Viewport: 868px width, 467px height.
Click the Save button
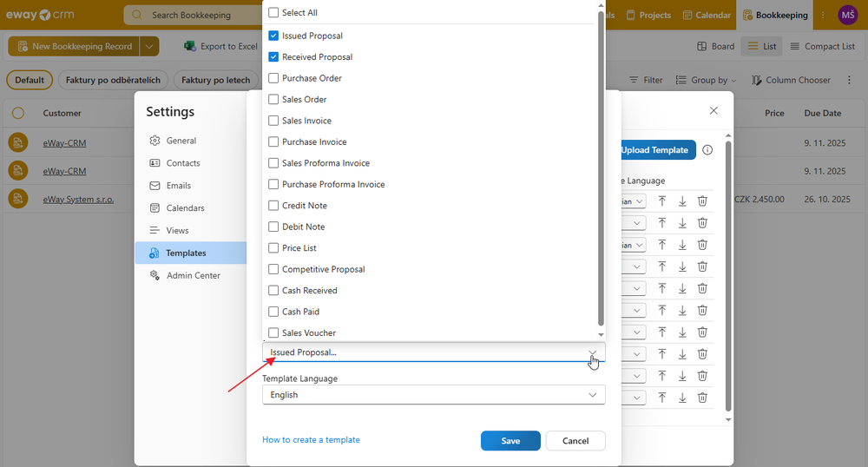click(x=510, y=441)
